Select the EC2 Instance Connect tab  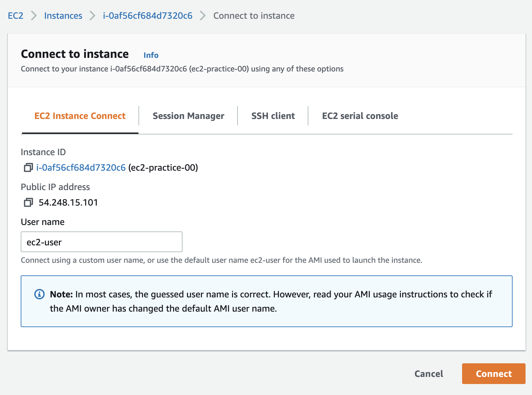pyautogui.click(x=80, y=116)
